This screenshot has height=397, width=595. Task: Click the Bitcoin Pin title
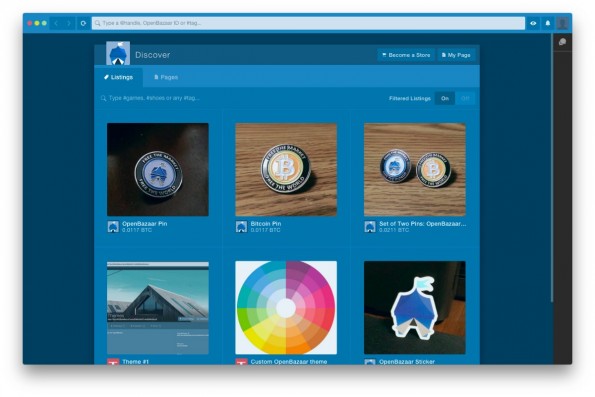(x=266, y=224)
